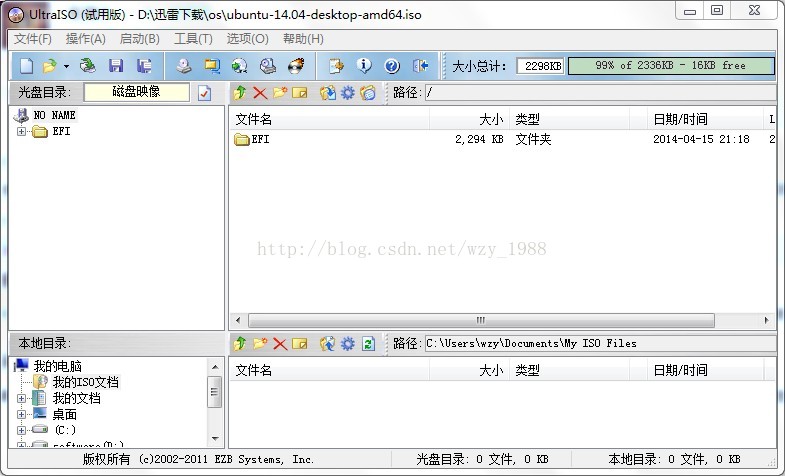Select 我的文档 in the local tree
Image resolution: width=785 pixels, height=476 pixels.
coord(77,398)
